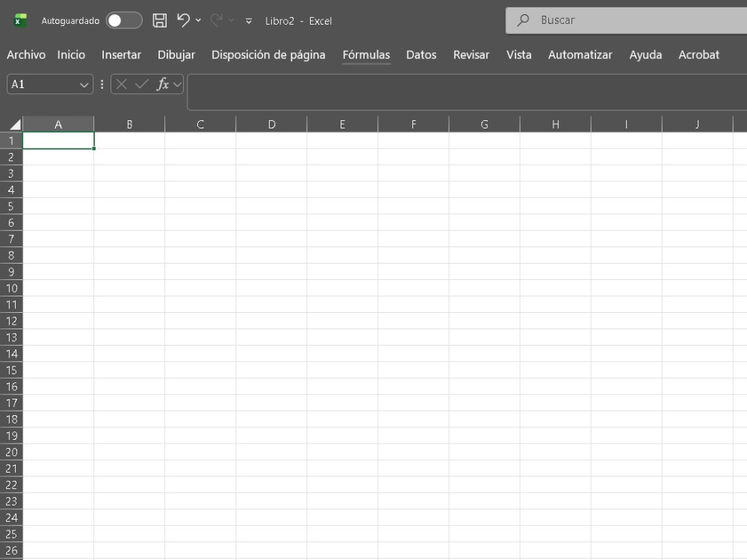Screen dimensions: 747x560
Task: Select row 20 header
Action: 11,452
